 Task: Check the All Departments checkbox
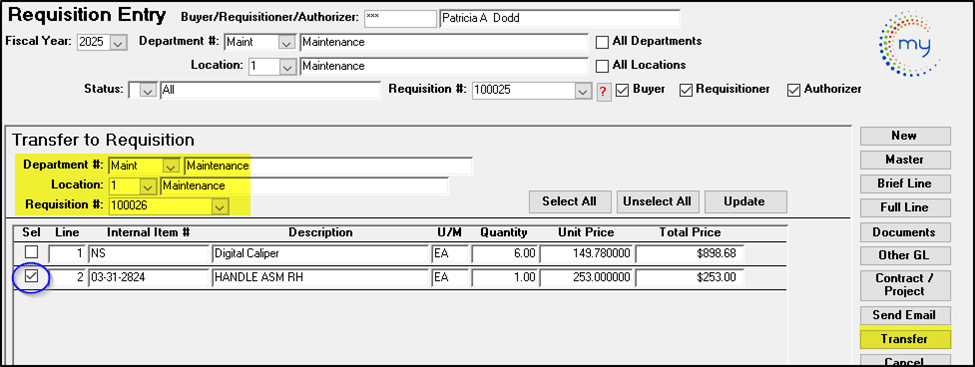tap(602, 42)
